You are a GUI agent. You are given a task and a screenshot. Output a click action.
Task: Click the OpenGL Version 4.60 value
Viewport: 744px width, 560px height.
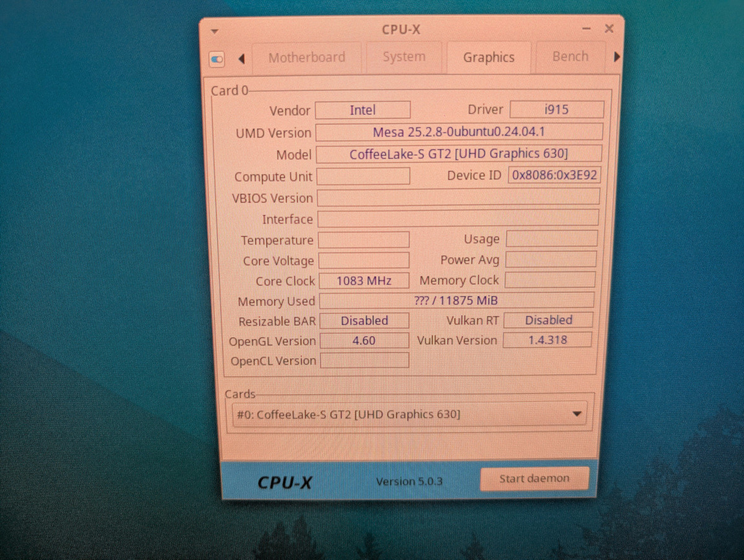[x=364, y=340]
